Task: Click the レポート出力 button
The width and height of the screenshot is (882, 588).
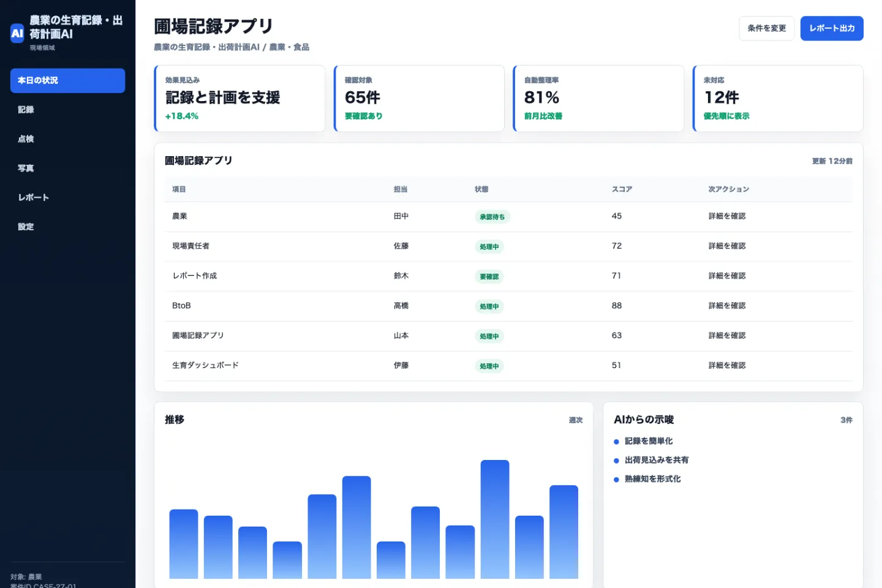Action: click(x=832, y=28)
